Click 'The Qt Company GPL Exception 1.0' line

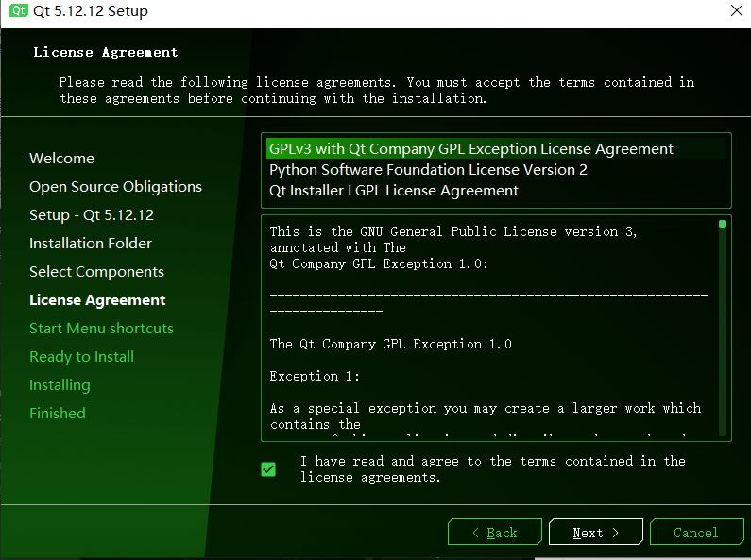tap(391, 344)
